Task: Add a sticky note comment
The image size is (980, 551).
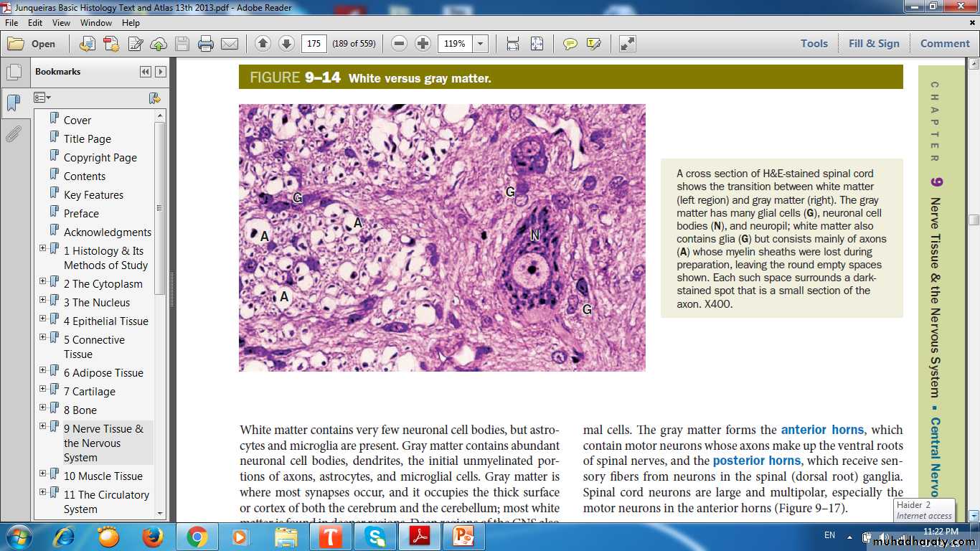Action: [570, 44]
